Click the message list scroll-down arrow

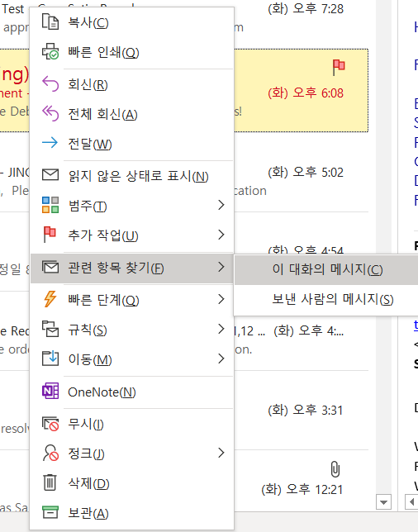tap(384, 501)
